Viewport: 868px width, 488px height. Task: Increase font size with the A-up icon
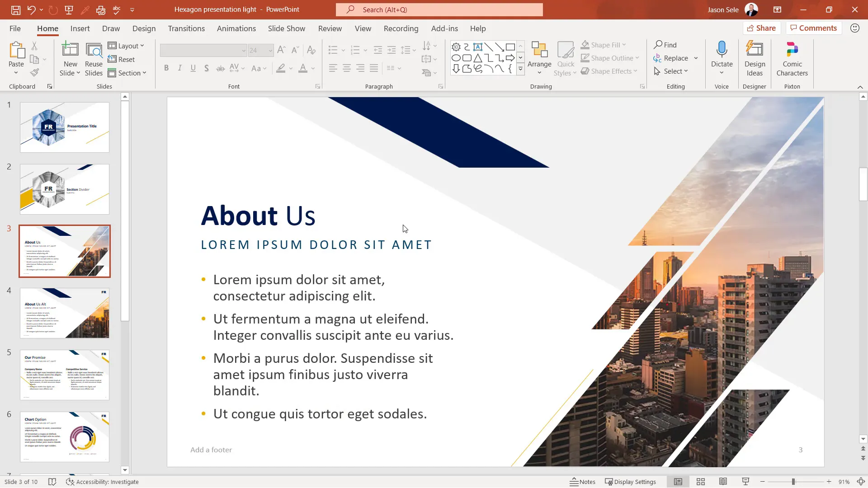point(281,50)
